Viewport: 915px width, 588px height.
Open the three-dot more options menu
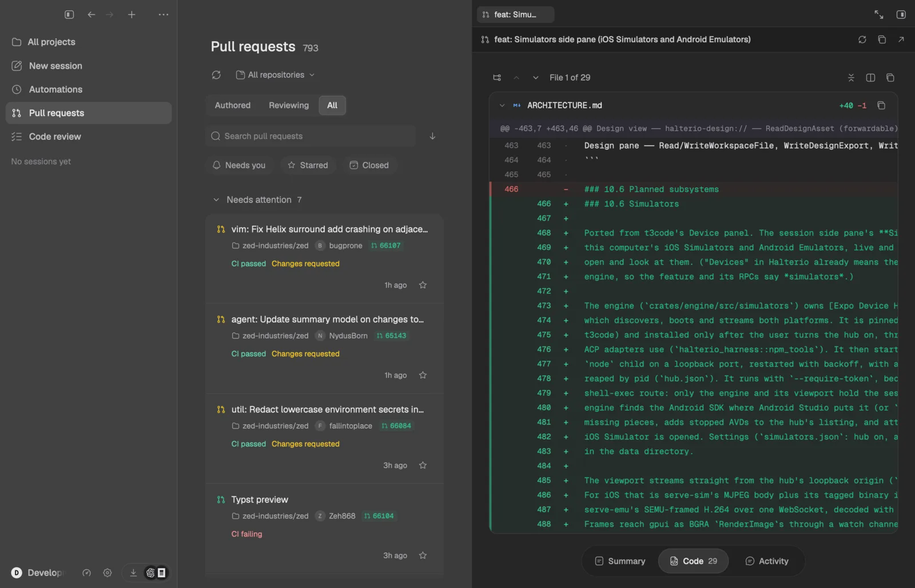164,14
